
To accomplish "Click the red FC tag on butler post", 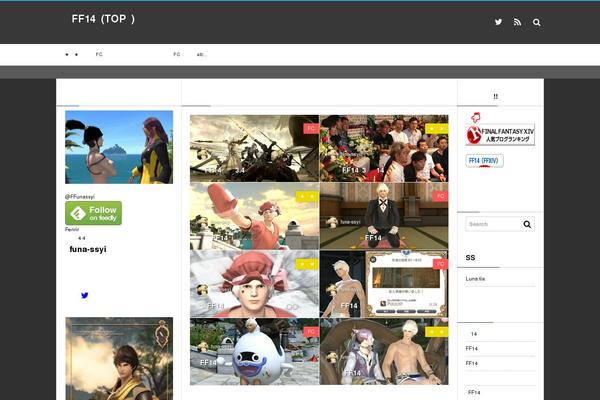I will [x=440, y=196].
